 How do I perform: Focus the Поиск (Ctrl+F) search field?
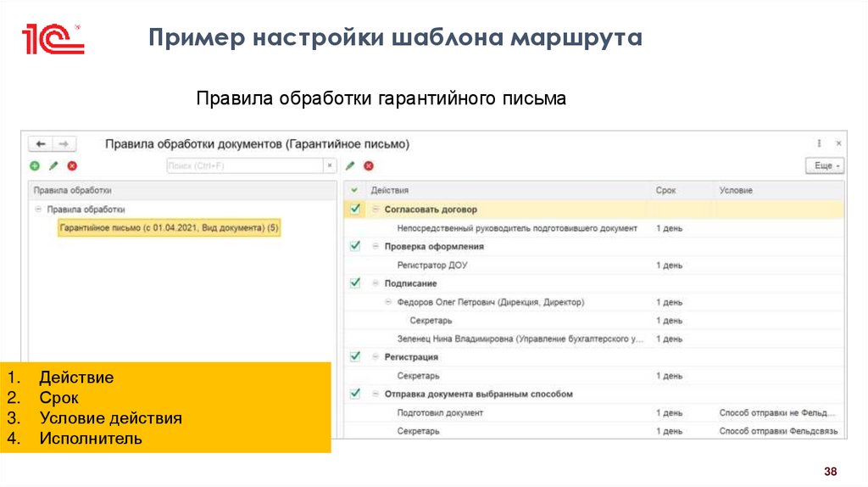(245, 165)
